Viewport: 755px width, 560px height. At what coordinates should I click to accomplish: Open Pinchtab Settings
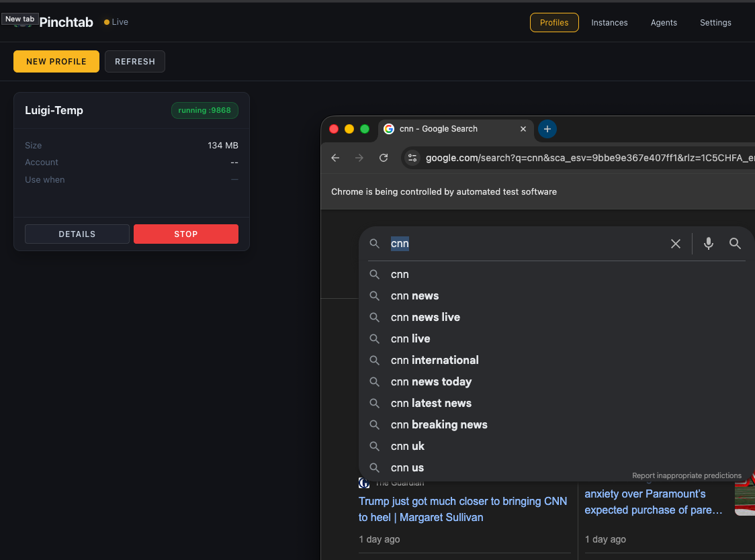715,22
